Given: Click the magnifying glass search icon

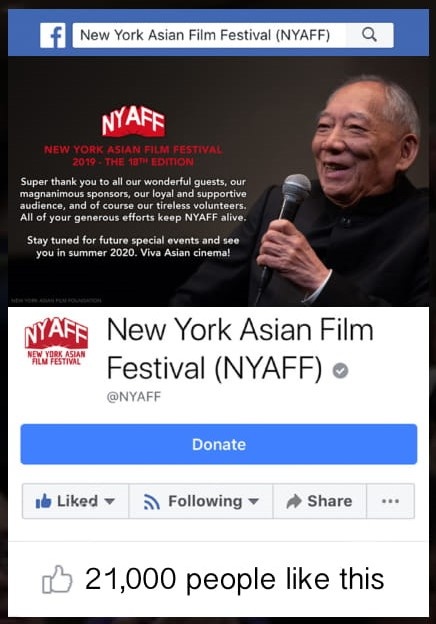Looking at the screenshot, I should [x=369, y=35].
